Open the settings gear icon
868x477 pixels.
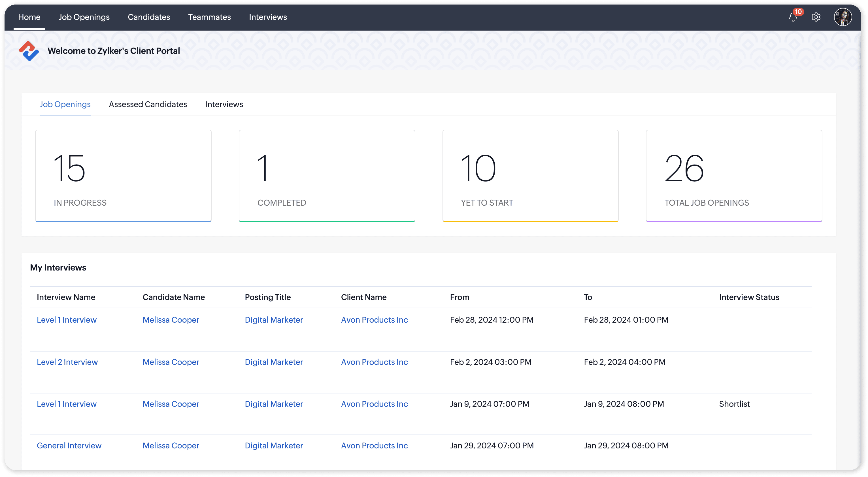click(x=816, y=17)
